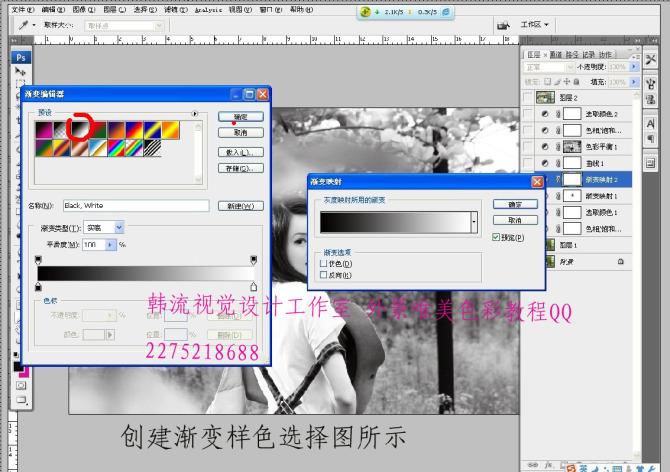The width and height of the screenshot is (670, 472).
Task: Select the black color stop below gradient bar
Action: 38,287
